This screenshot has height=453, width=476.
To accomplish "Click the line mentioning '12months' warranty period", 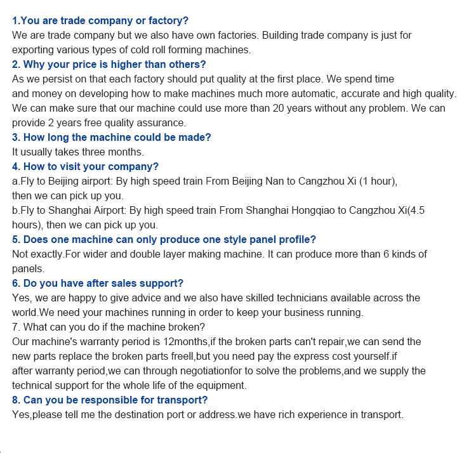I will [x=216, y=341].
